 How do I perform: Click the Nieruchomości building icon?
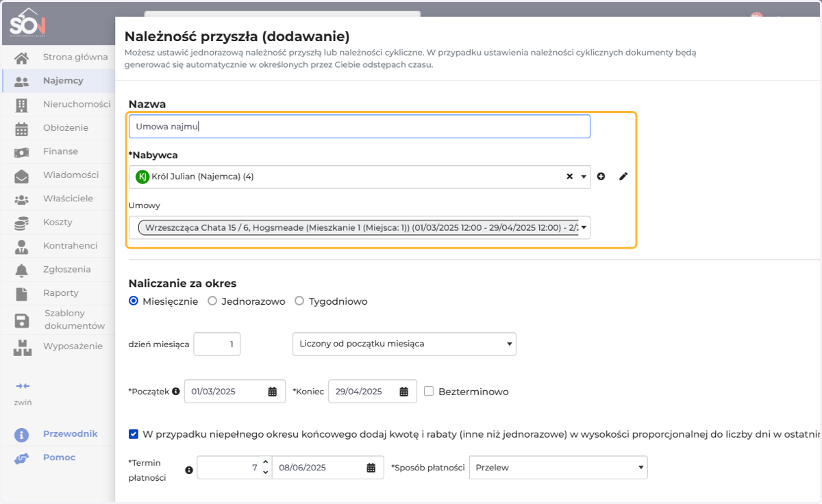22,105
